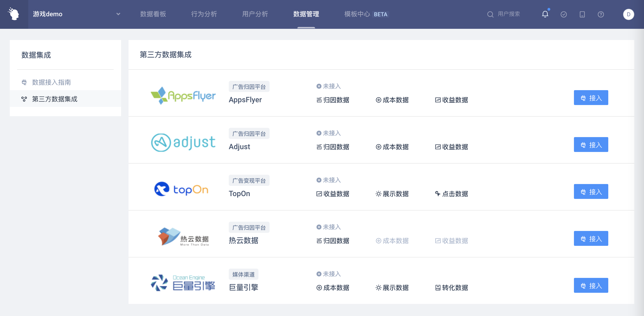Open the user avatar D menu
Screen dimensions: 644x316
coord(628,14)
